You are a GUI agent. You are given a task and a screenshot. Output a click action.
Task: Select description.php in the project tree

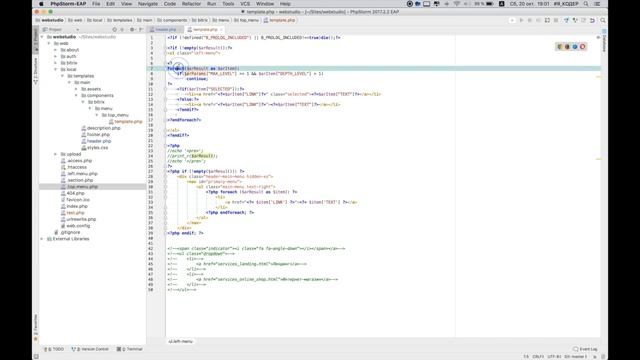[x=101, y=128]
